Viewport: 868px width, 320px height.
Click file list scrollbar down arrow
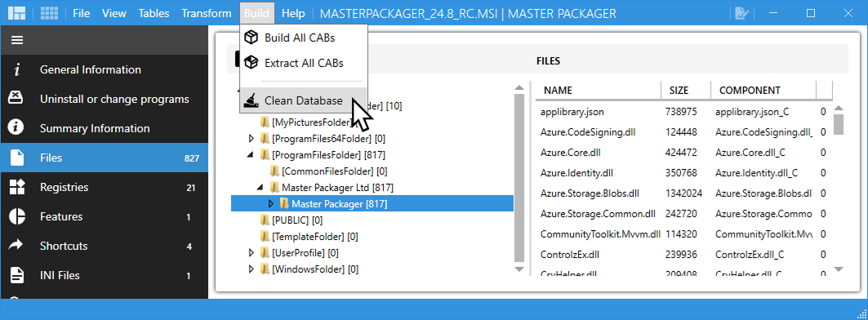click(838, 269)
